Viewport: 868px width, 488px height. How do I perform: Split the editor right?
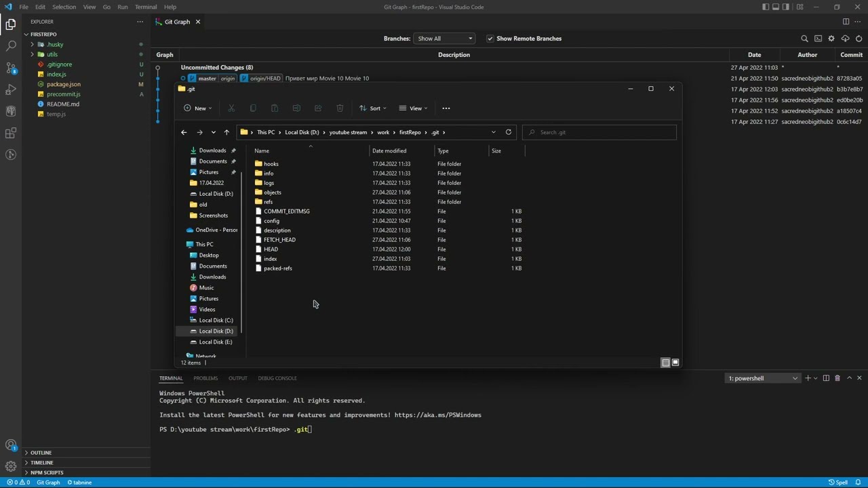tap(846, 22)
